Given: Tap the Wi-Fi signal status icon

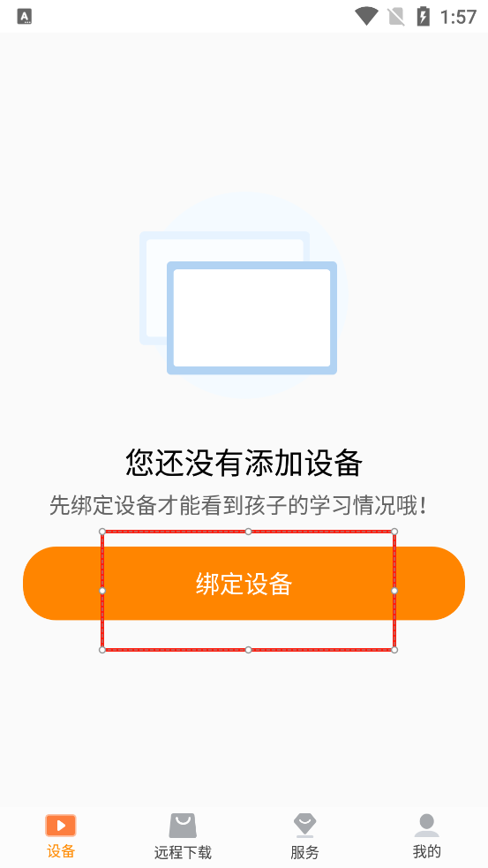Looking at the screenshot, I should point(365,16).
